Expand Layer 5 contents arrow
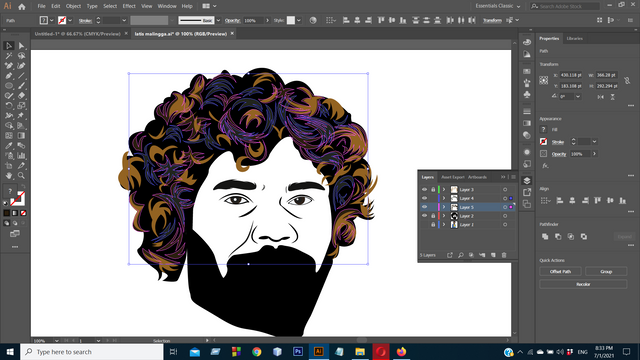 pos(444,207)
